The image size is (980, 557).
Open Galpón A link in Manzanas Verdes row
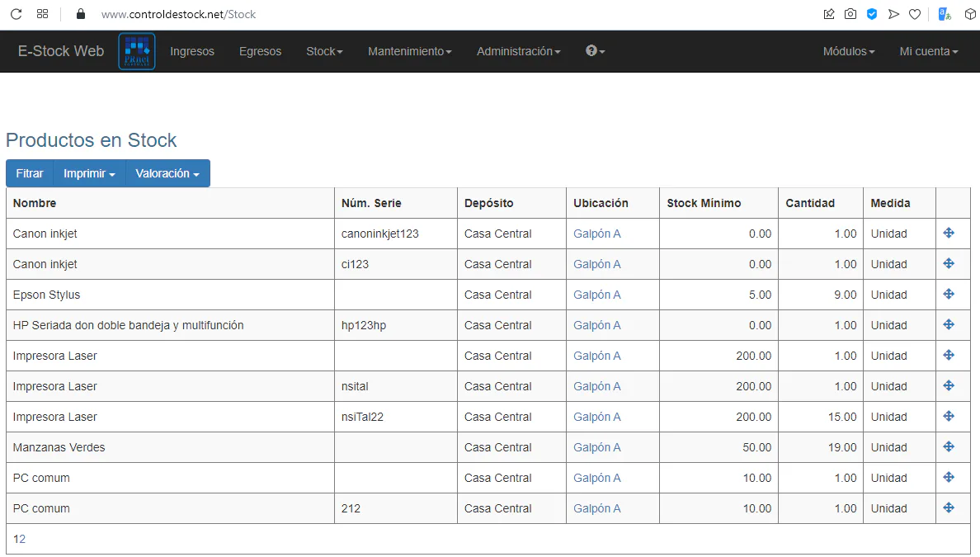click(597, 447)
